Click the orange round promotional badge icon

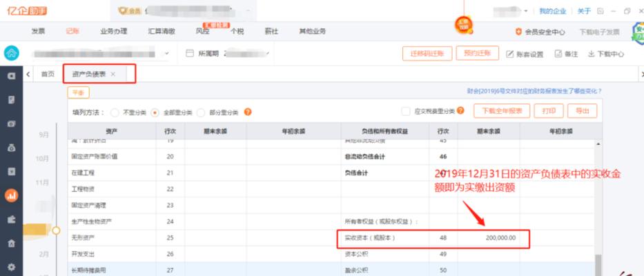click(x=464, y=25)
